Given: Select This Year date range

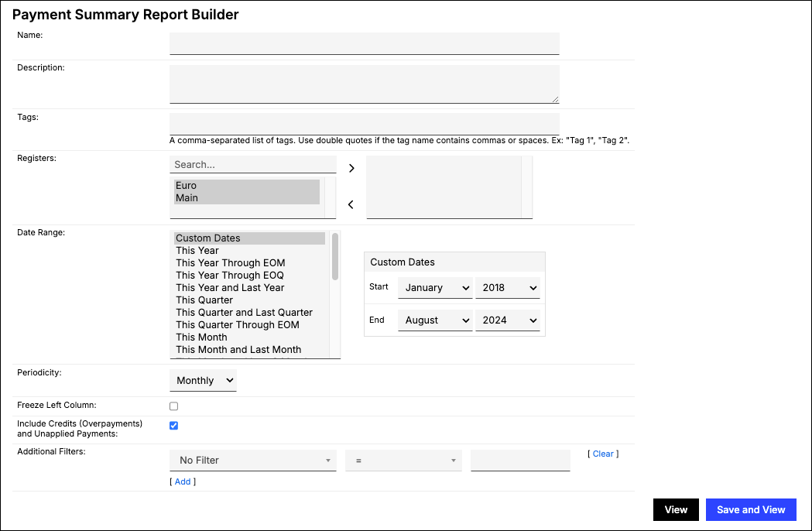Looking at the screenshot, I should (249, 251).
